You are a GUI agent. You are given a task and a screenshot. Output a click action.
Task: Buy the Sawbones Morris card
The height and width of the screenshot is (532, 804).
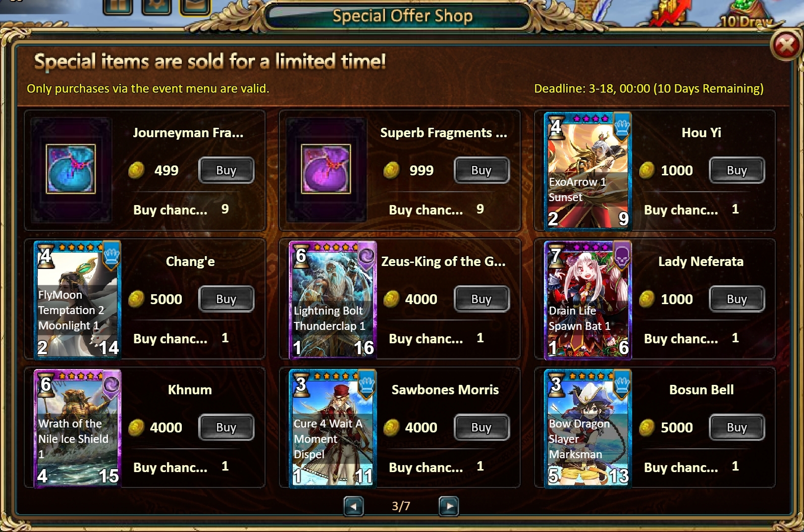coord(482,427)
